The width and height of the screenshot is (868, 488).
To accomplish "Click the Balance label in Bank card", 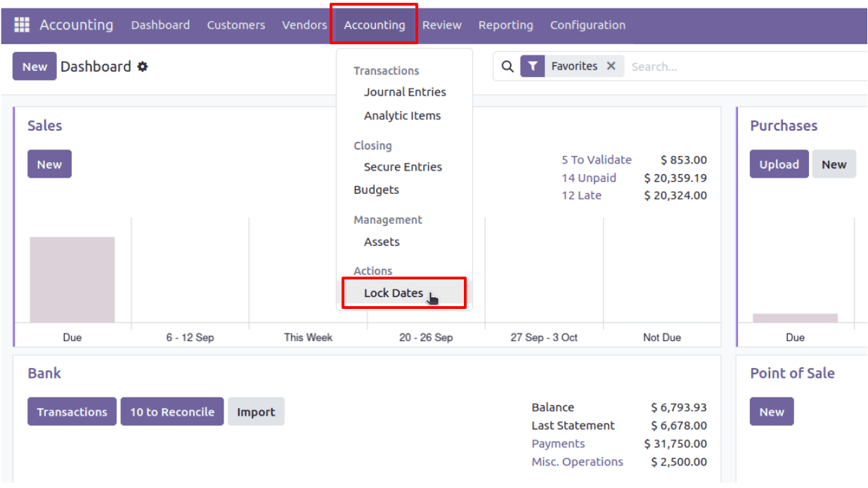I will pyautogui.click(x=553, y=407).
